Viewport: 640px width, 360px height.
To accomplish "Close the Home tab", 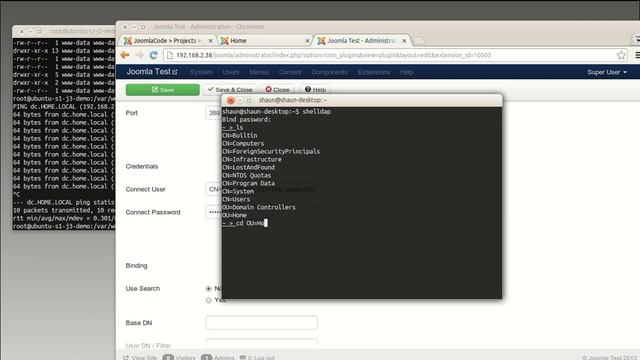I will pos(307,41).
